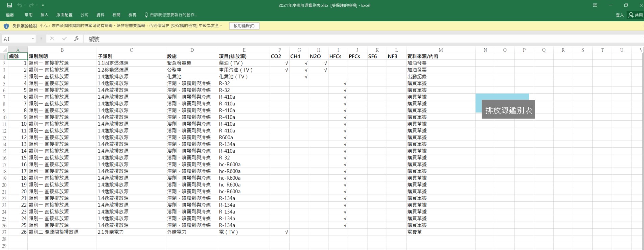The height and width of the screenshot is (250, 644).
Task: Click the Select All corner triangle
Action: (4, 50)
